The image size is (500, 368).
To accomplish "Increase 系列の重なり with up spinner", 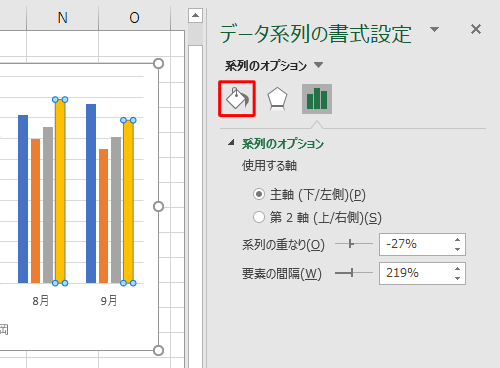I will pyautogui.click(x=457, y=240).
